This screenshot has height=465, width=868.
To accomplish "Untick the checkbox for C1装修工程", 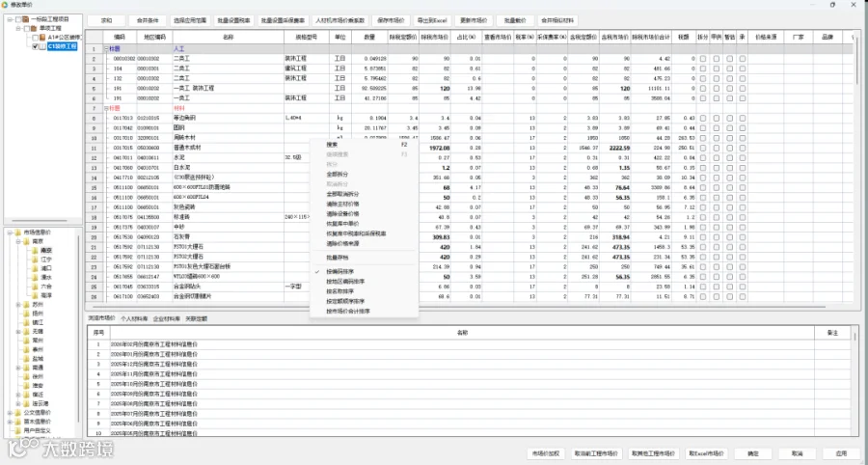I will pyautogui.click(x=36, y=47).
